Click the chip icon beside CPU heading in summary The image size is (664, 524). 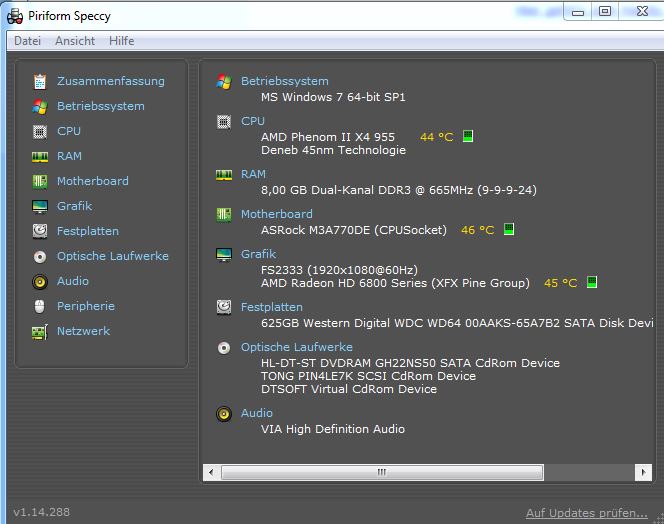pyautogui.click(x=224, y=122)
